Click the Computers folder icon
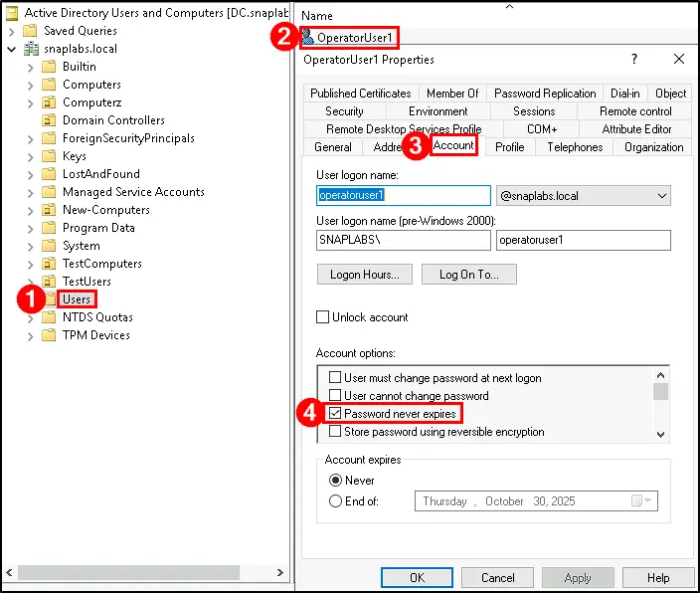This screenshot has height=593, width=700. [49, 85]
